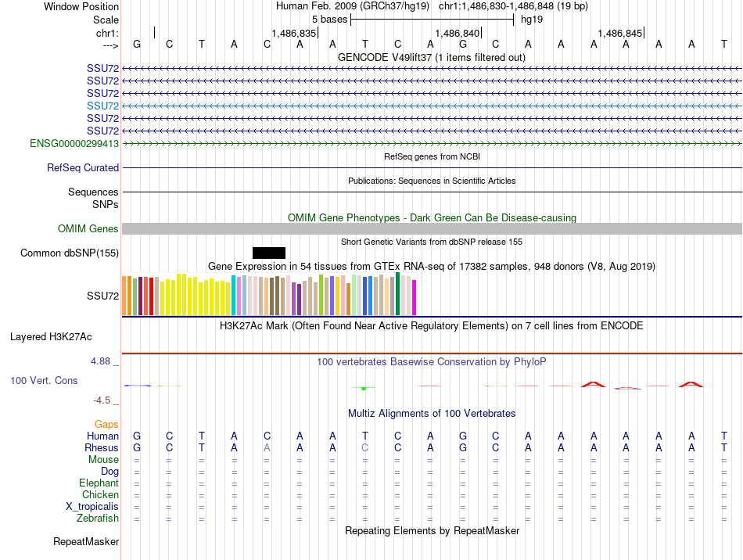The height and width of the screenshot is (560, 743).
Task: Click the 100 Vert. Cons label
Action: point(44,380)
